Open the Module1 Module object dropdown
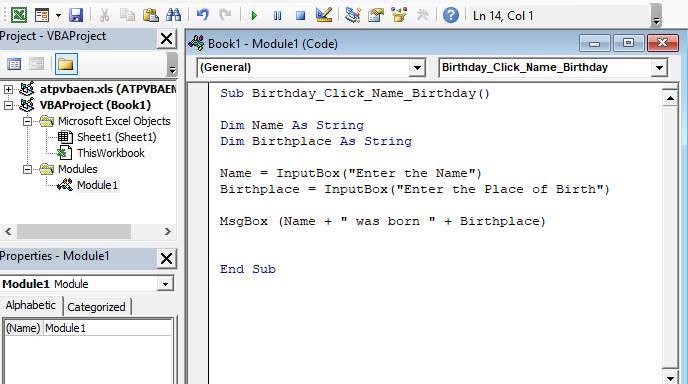The image size is (688, 384). tap(165, 284)
